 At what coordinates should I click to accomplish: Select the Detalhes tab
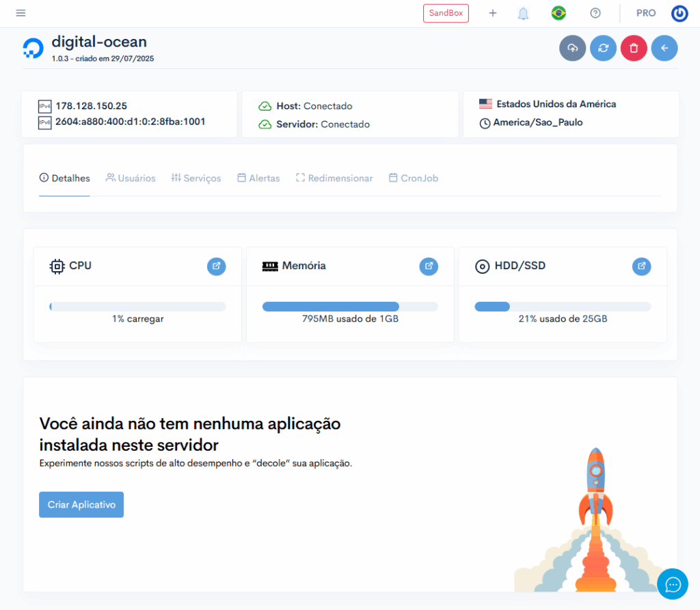(64, 178)
